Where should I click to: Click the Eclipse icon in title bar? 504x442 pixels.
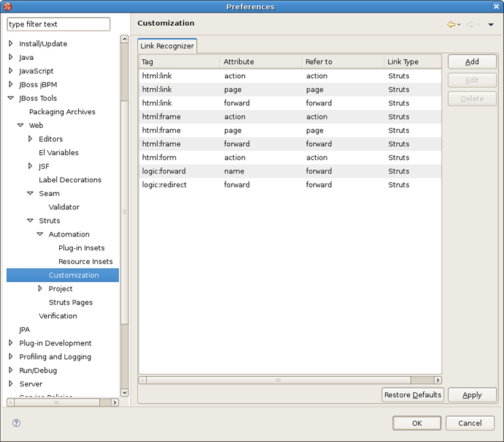point(8,7)
